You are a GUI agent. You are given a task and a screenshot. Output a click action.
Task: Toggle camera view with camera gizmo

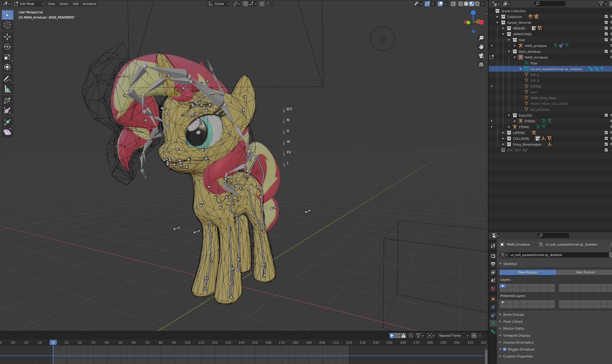(481, 56)
